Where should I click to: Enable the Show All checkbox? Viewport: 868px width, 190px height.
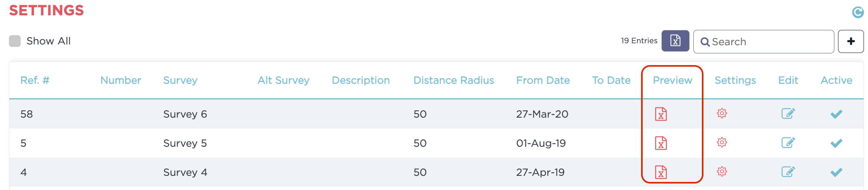[x=15, y=41]
